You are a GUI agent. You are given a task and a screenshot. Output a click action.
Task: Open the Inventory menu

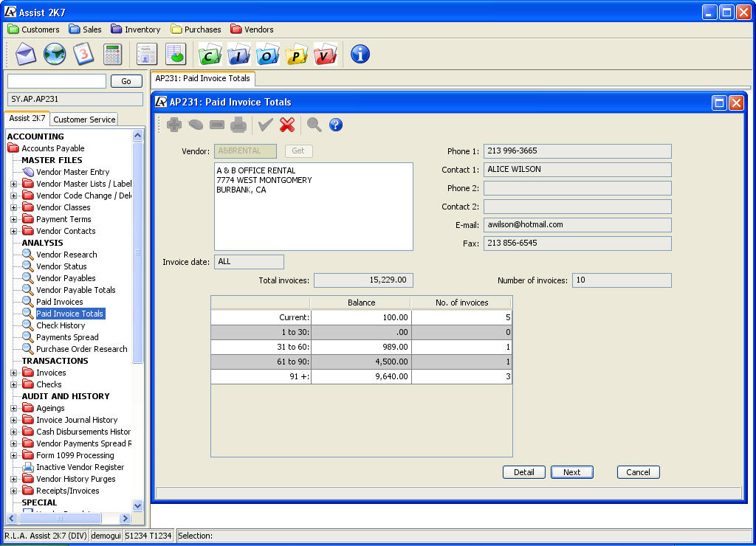point(136,30)
